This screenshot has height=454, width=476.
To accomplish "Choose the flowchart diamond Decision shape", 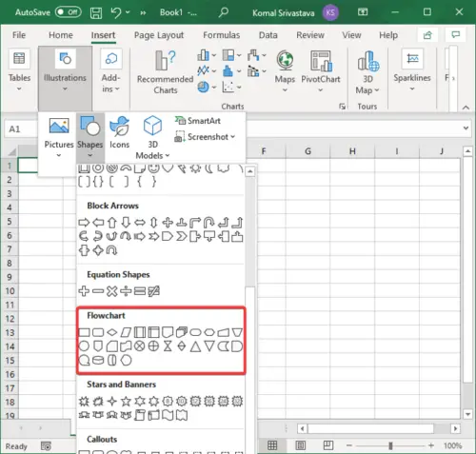I will click(111, 332).
